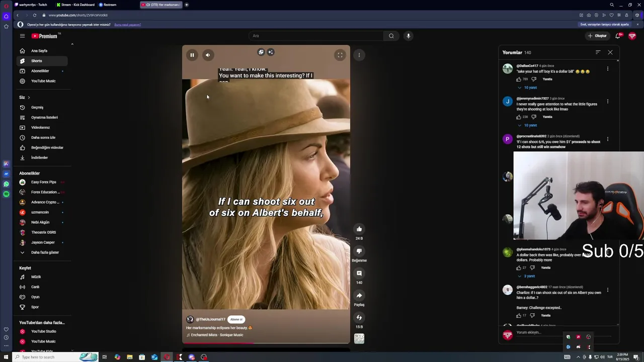Open options menu for procrastinate8392 comment

coord(608,139)
